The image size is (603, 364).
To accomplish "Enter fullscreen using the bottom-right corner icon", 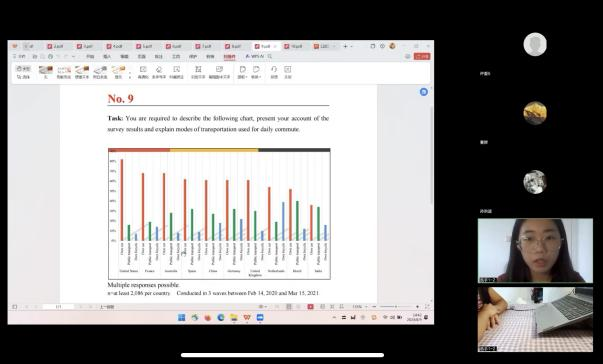I will [427, 306].
